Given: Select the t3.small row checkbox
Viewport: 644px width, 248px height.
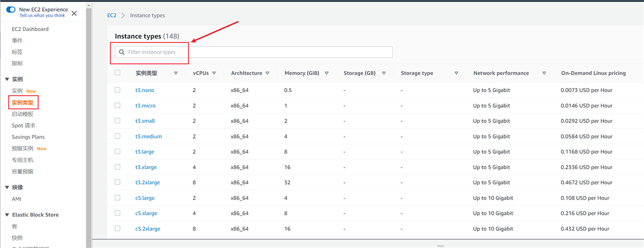Looking at the screenshot, I should click(x=118, y=121).
